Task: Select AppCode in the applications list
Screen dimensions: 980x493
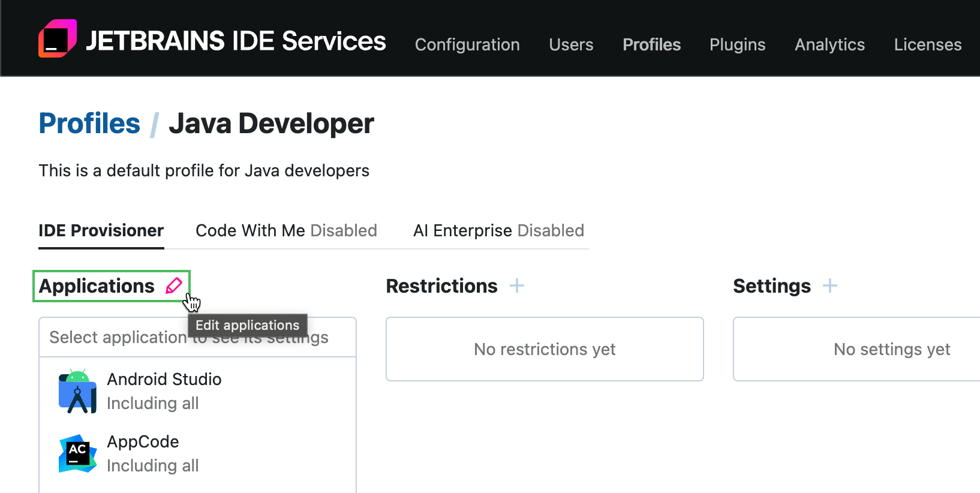Action: point(143,442)
